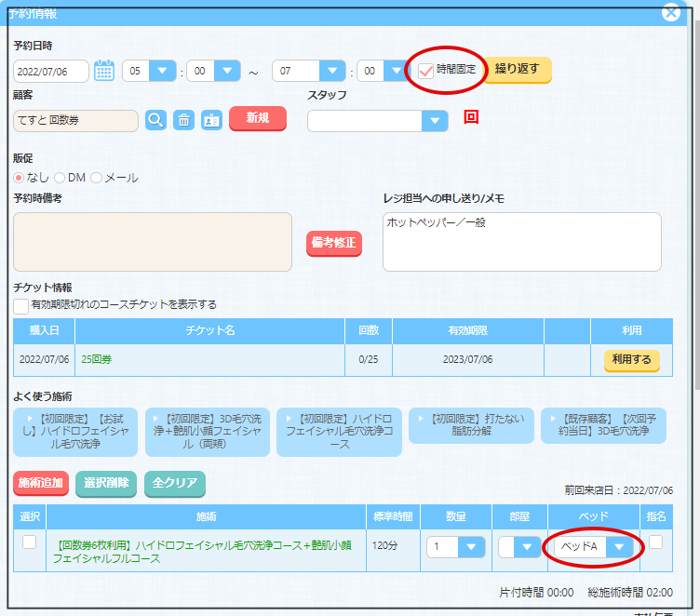This screenshot has height=616, width=700.
Task: Expand the ベッドA bed dropdown
Action: pyautogui.click(x=619, y=547)
